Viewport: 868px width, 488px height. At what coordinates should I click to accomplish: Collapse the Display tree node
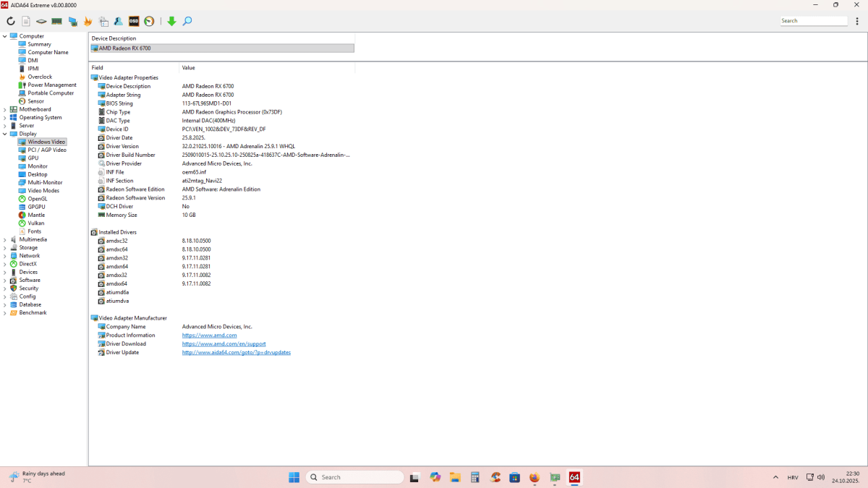click(5, 134)
